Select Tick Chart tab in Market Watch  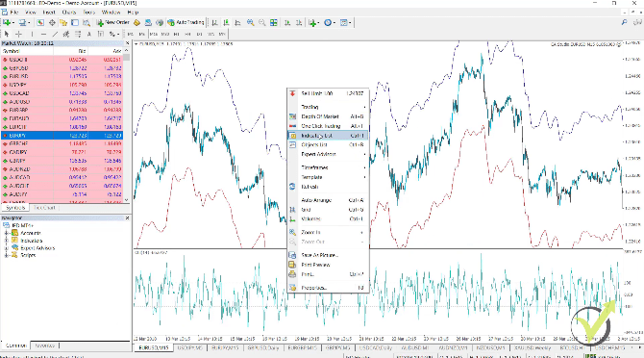[44, 208]
